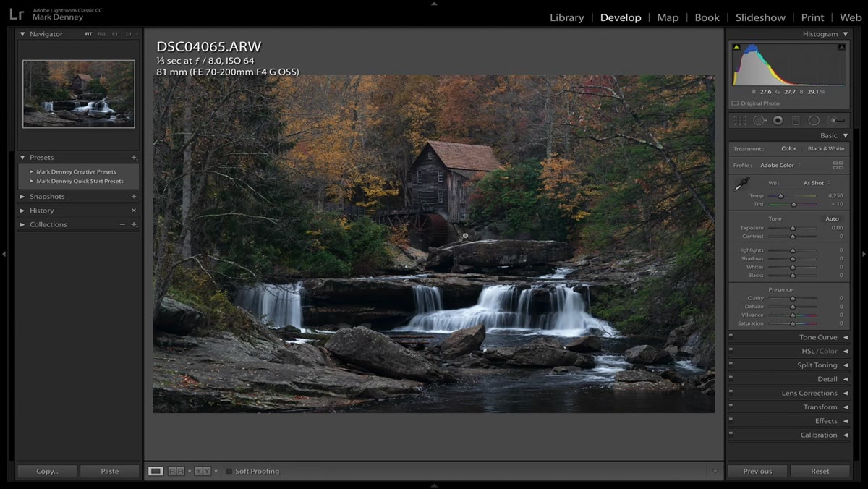Screen dimensions: 868x489
Task: Click the Lightroom Lr logo
Action: click(x=17, y=14)
